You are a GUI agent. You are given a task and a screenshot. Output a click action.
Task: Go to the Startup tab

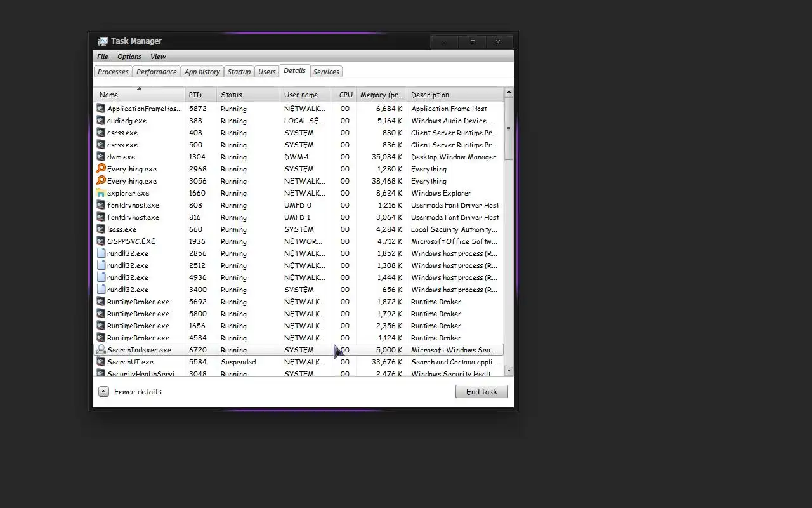click(239, 72)
